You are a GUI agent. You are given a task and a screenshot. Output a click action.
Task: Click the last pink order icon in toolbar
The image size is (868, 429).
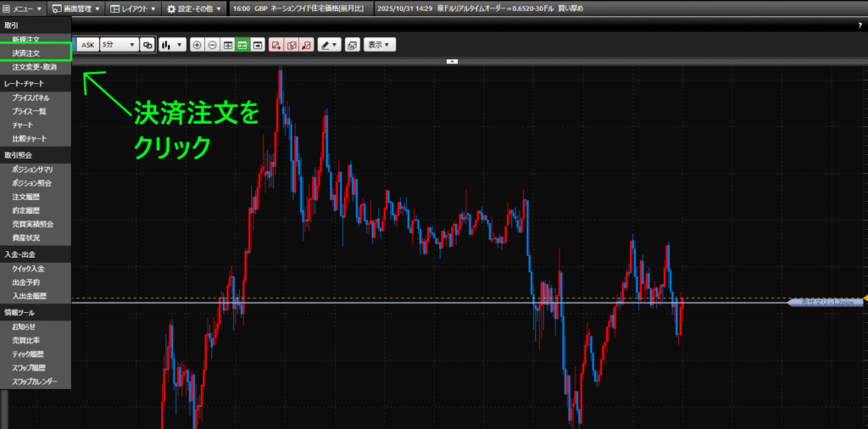point(306,44)
